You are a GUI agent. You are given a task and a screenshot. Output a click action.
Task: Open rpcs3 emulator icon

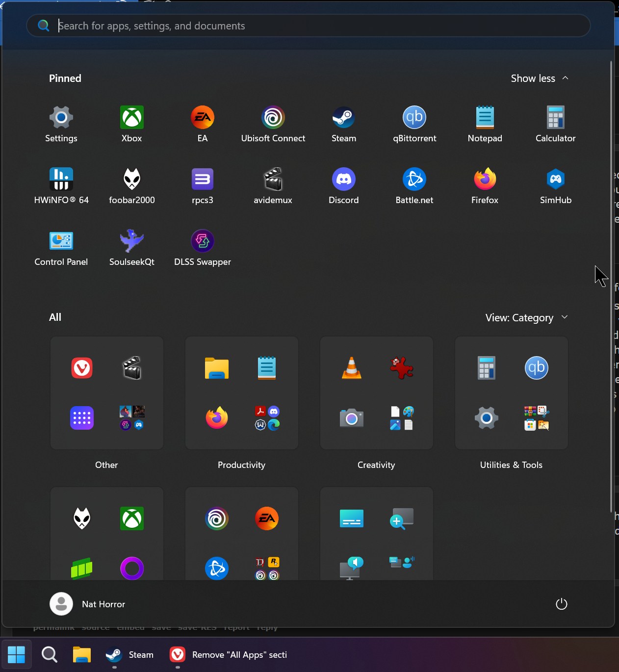pos(202,180)
